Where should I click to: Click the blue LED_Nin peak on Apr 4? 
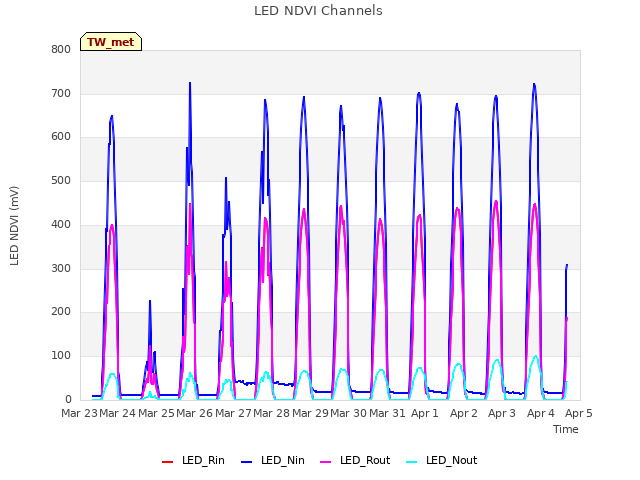pos(534,84)
